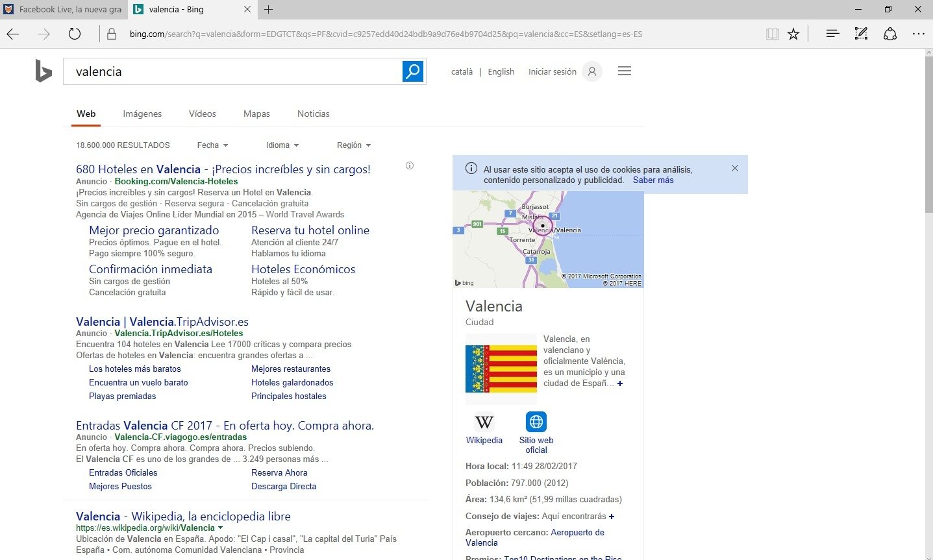This screenshot has width=933, height=560.
Task: Open Edge more options ellipsis
Action: pyautogui.click(x=919, y=34)
